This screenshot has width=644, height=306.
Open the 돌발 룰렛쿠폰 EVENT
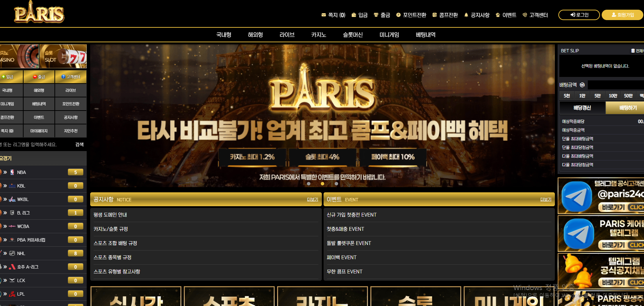[x=349, y=243]
